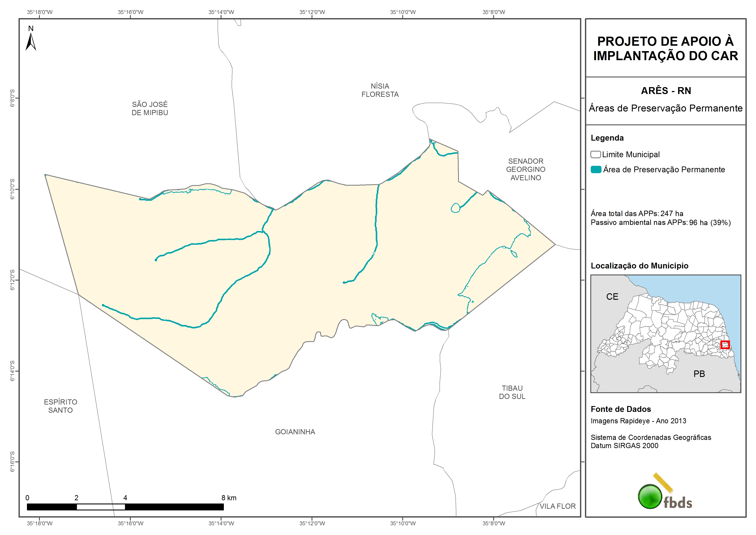Click 'Passivo ambiental nas APPs: 96 ha (39%)'
Viewport: 756px width, 535px height.
[x=661, y=223]
